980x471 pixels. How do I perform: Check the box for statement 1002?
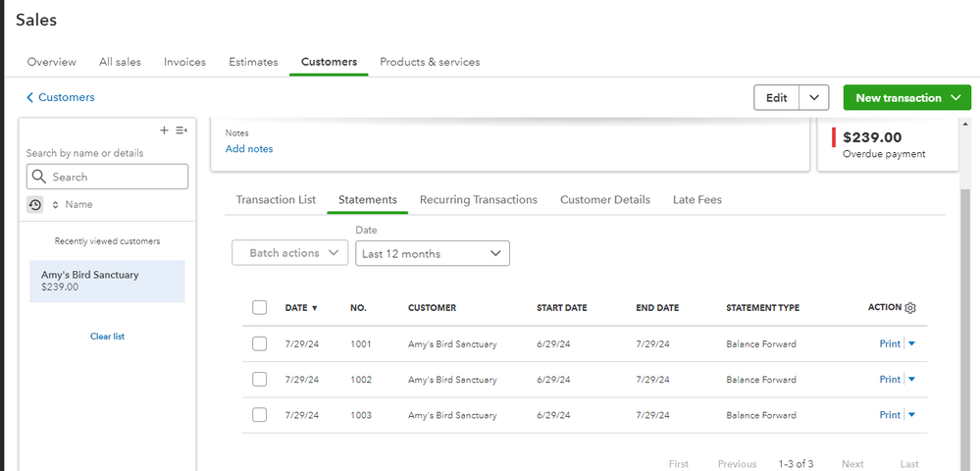click(x=259, y=379)
